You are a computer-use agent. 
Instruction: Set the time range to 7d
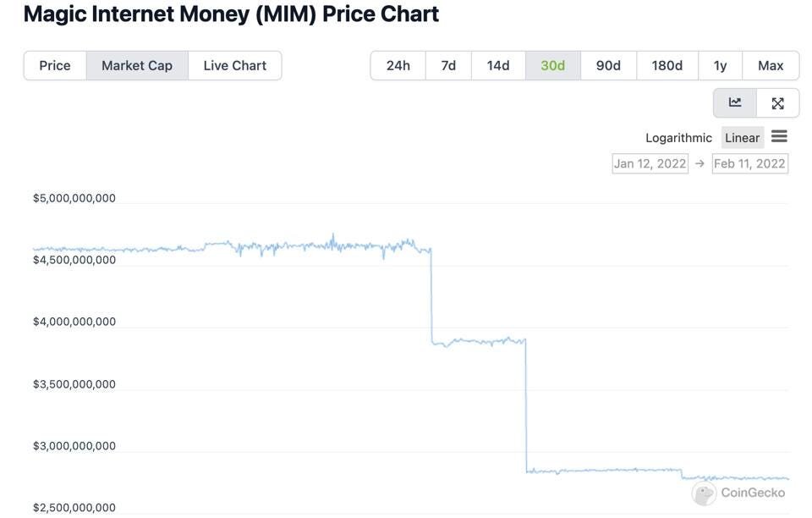click(448, 66)
